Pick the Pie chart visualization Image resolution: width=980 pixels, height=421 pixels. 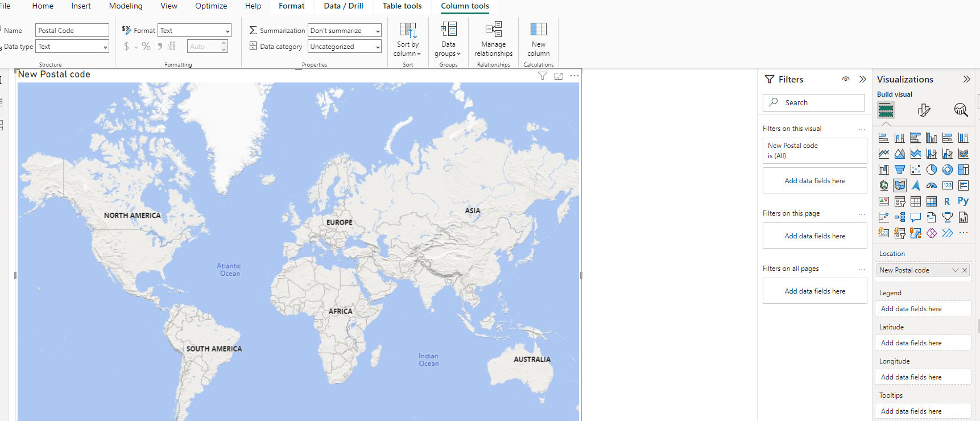[x=931, y=170]
